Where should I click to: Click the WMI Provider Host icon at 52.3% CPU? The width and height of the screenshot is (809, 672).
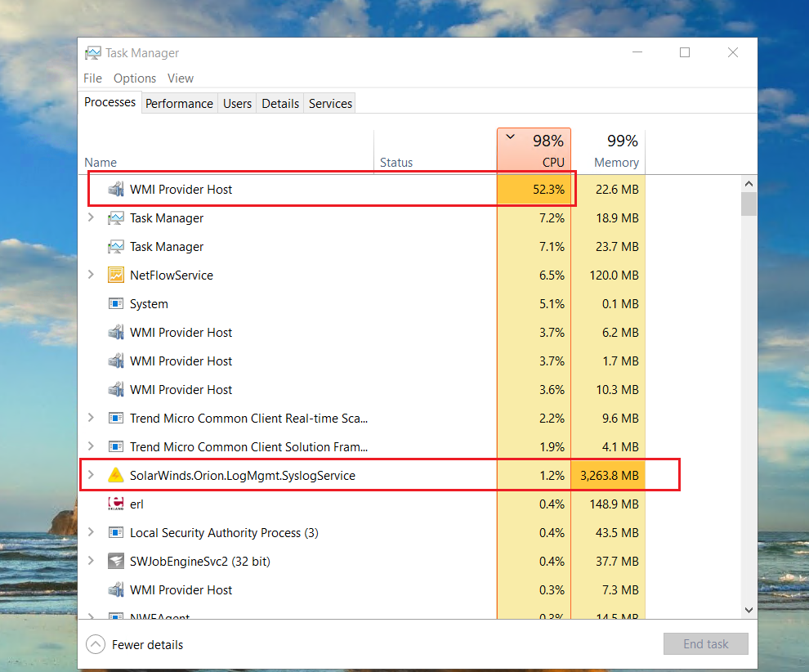point(115,190)
